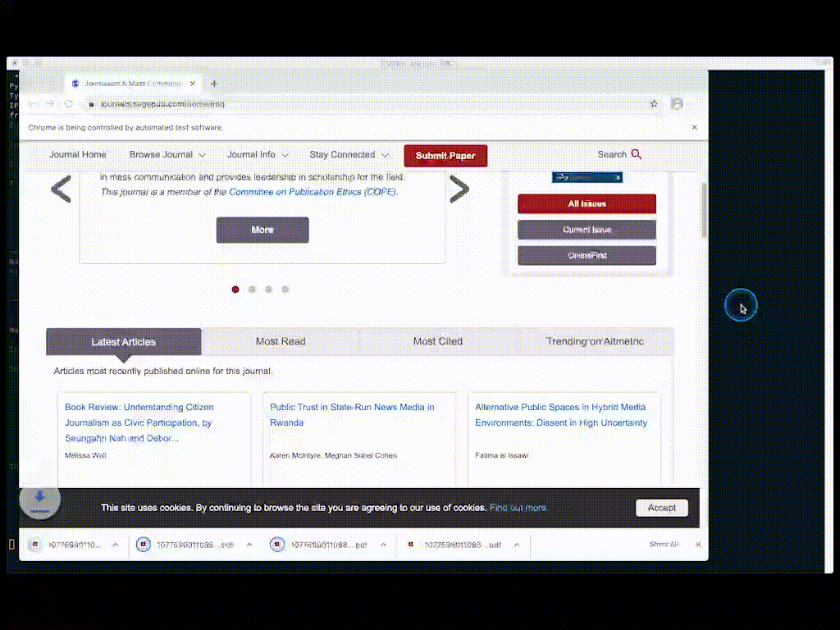The width and height of the screenshot is (840, 630).
Task: Expand the Browse Journal menu
Action: click(x=167, y=154)
